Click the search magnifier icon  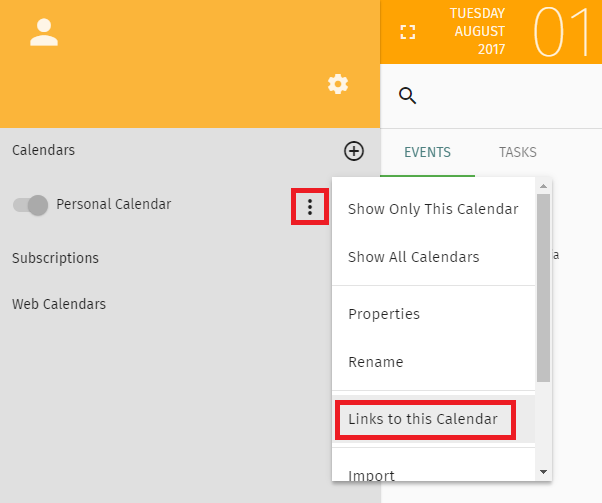coord(407,96)
